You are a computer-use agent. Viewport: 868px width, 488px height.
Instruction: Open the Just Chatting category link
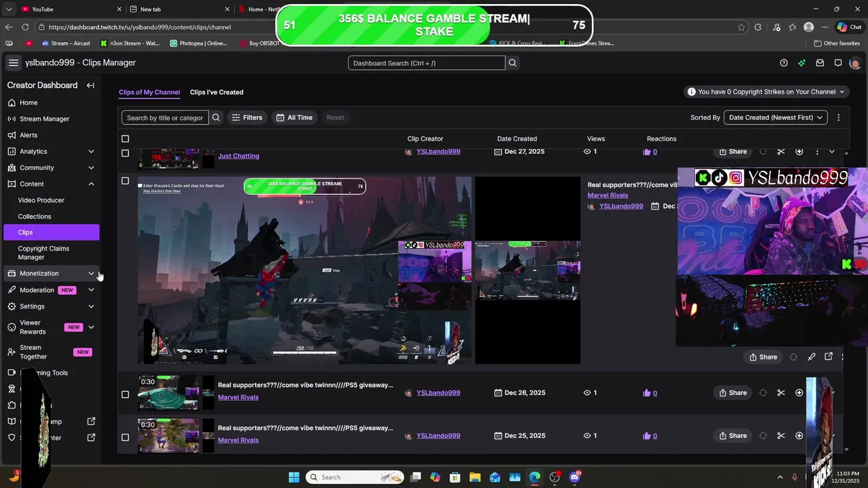pyautogui.click(x=239, y=156)
